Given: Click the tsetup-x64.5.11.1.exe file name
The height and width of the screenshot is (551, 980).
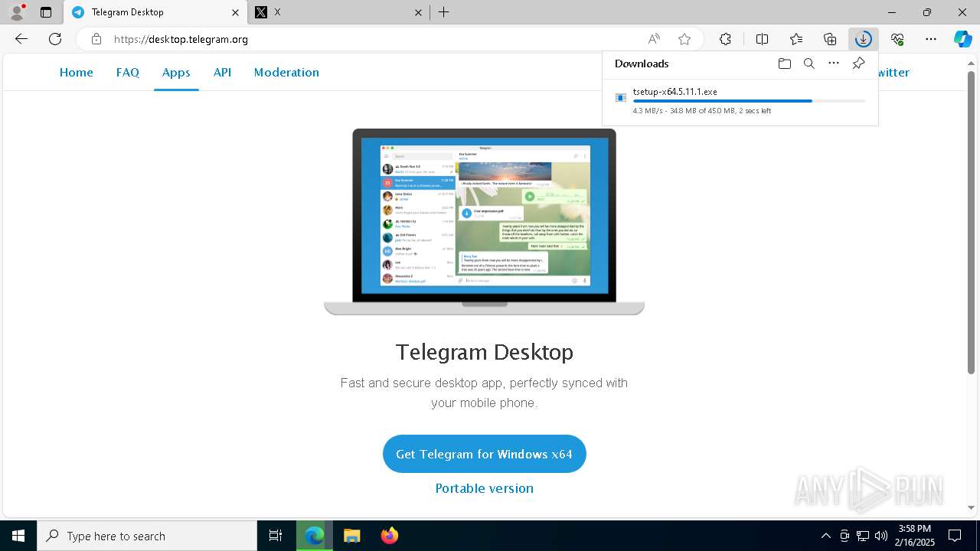Looking at the screenshot, I should point(675,92).
